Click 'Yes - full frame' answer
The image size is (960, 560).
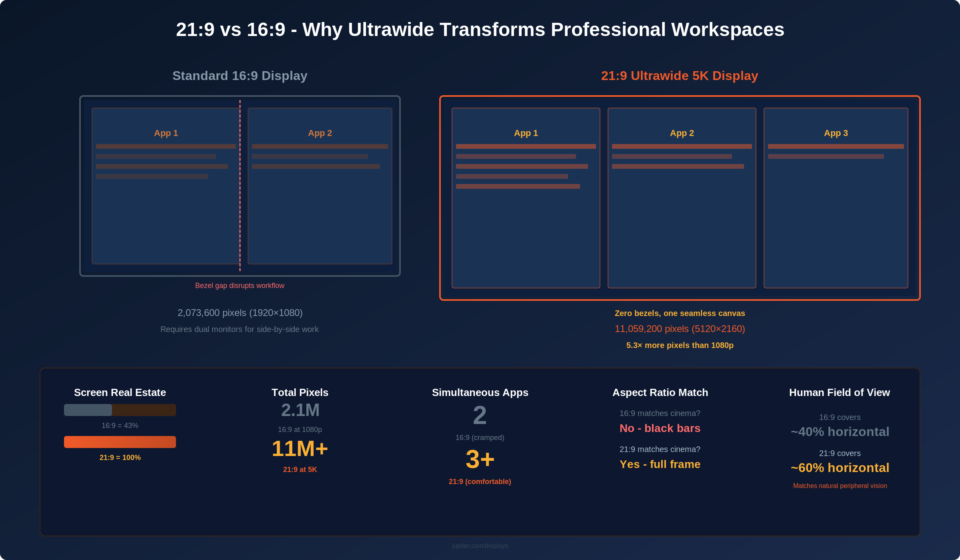(660, 464)
